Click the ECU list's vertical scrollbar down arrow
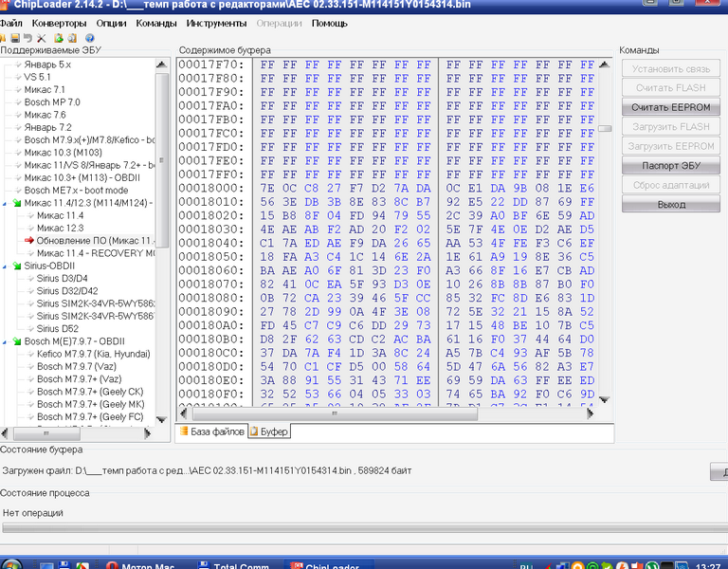This screenshot has width=728, height=569. coord(162,419)
